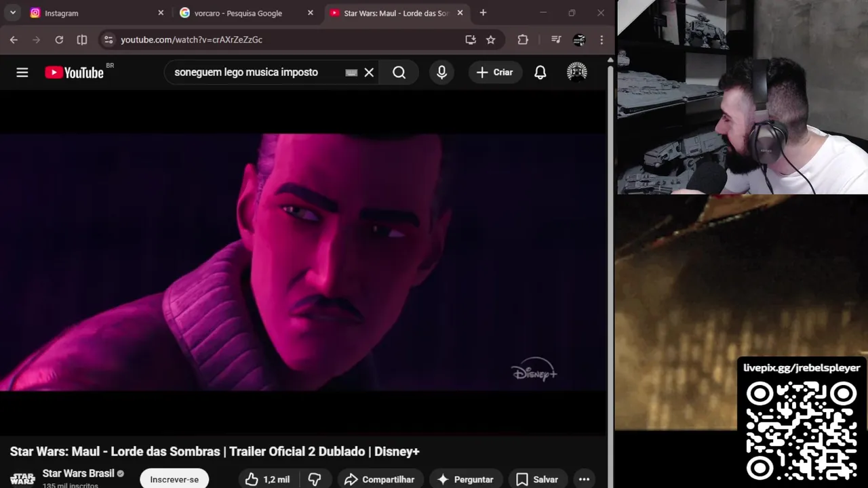Go back to the previous page
Screen dimensions: 868x488
(x=14, y=40)
